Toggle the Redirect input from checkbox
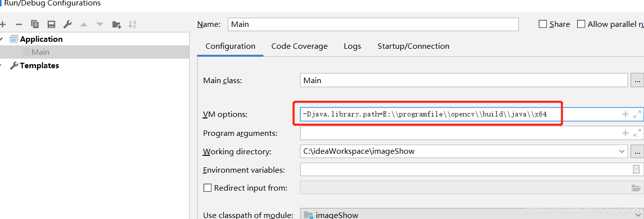The image size is (644, 219). 208,188
